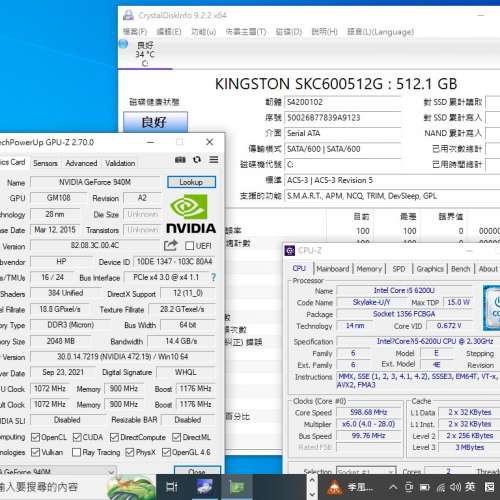Click the SATA/600 | SATA/600 transfer mode field

pyautogui.click(x=342, y=149)
